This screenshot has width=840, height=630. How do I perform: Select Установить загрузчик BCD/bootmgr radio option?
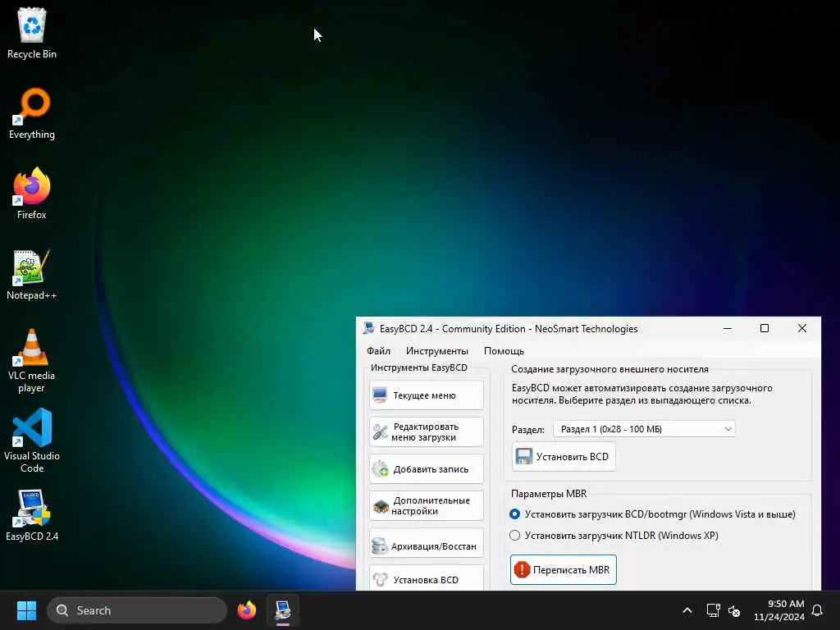point(652,514)
